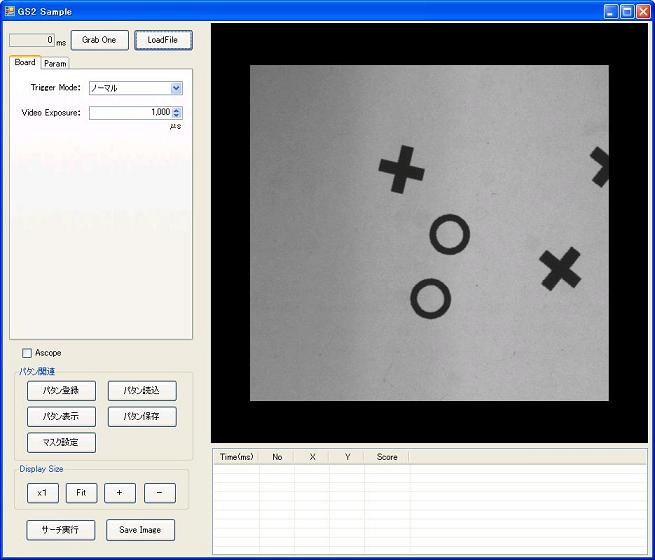Screen dimensions: 655x560
Task: Click the パタン登録 button
Action: point(61,390)
